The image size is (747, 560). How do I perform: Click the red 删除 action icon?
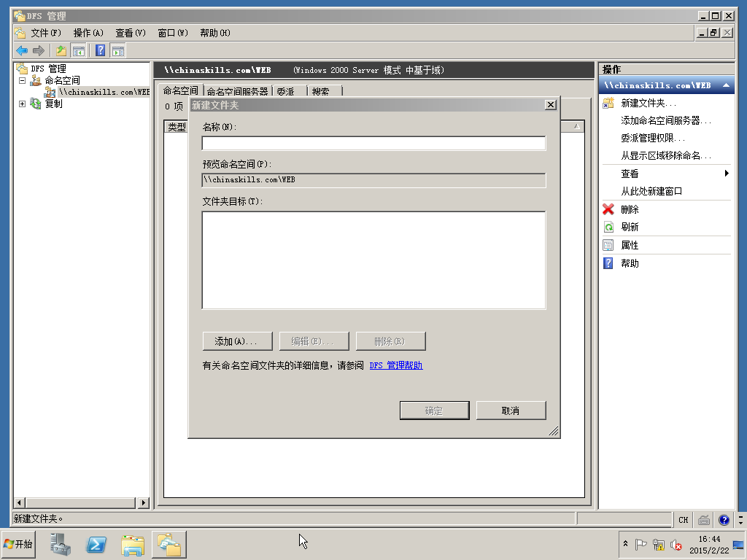608,209
